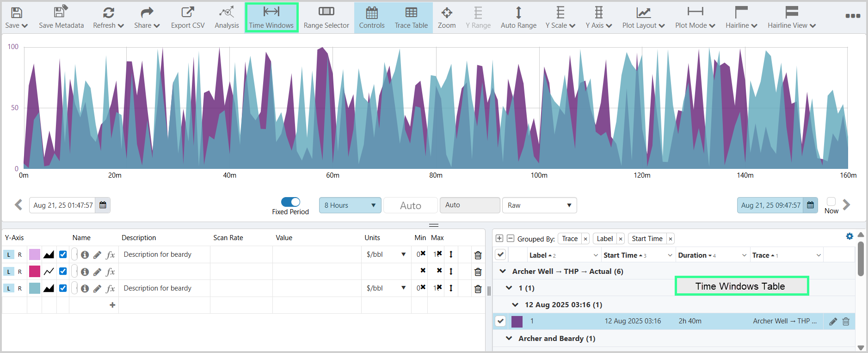Open start date calendar picker
This screenshot has height=353, width=868.
(103, 205)
